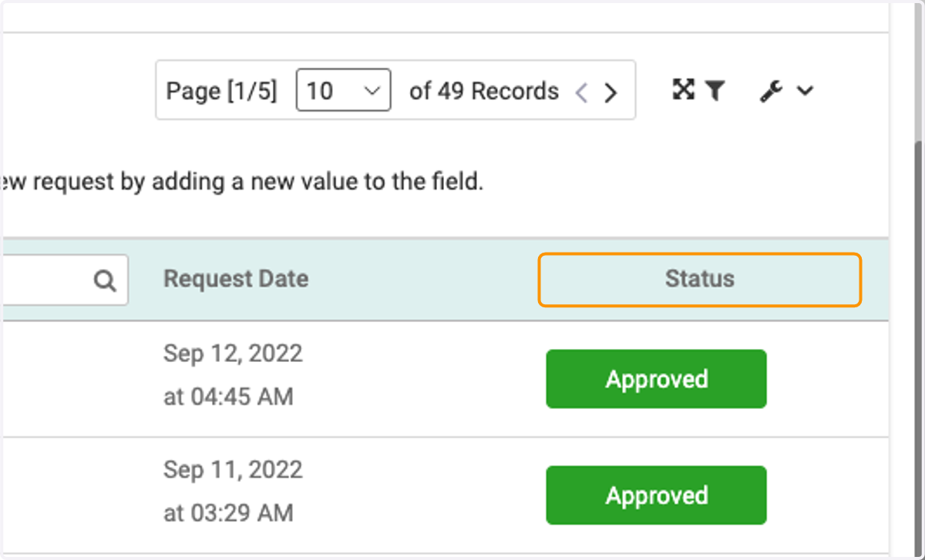The image size is (925, 560).
Task: Click the search magnifier icon in the column filter
Action: [x=104, y=280]
